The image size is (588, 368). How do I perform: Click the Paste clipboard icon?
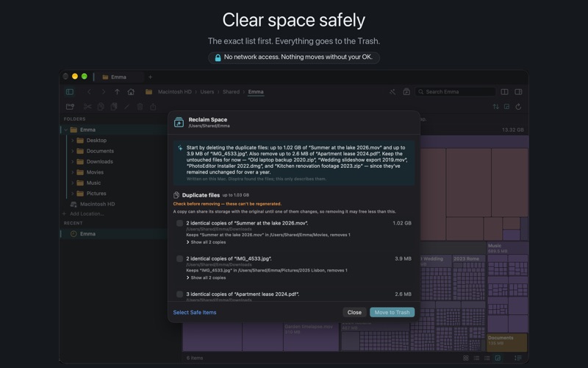(114, 107)
